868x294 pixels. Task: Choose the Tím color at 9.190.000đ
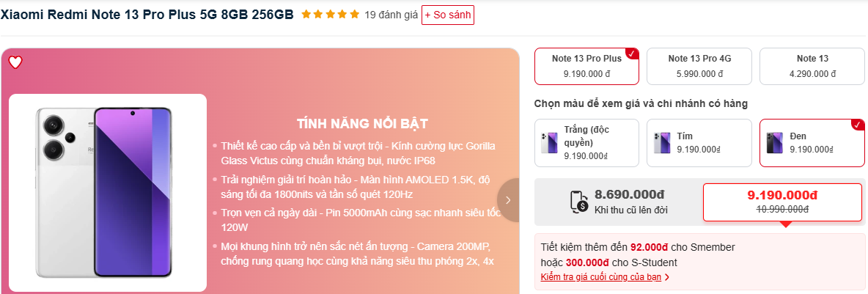tap(699, 143)
